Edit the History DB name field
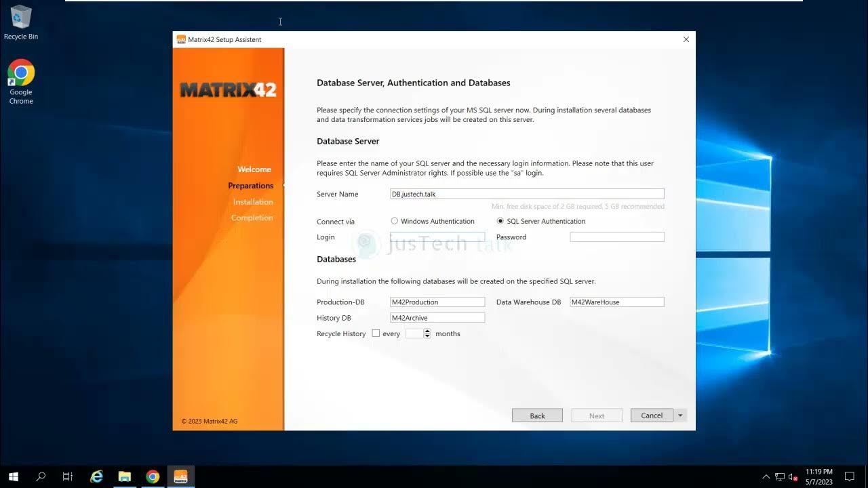The image size is (868, 488). point(437,318)
